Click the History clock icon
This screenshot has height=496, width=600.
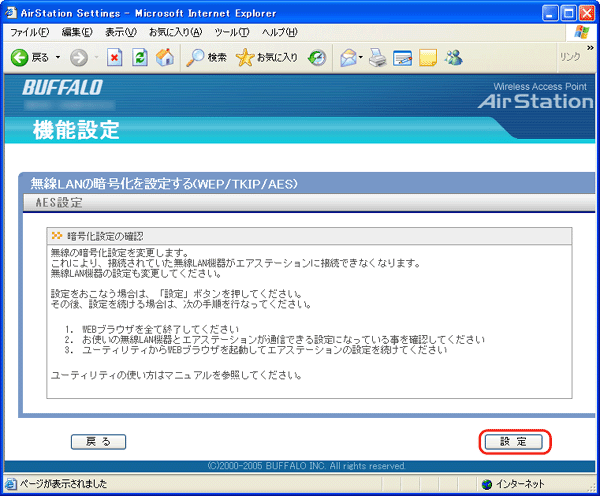click(317, 58)
